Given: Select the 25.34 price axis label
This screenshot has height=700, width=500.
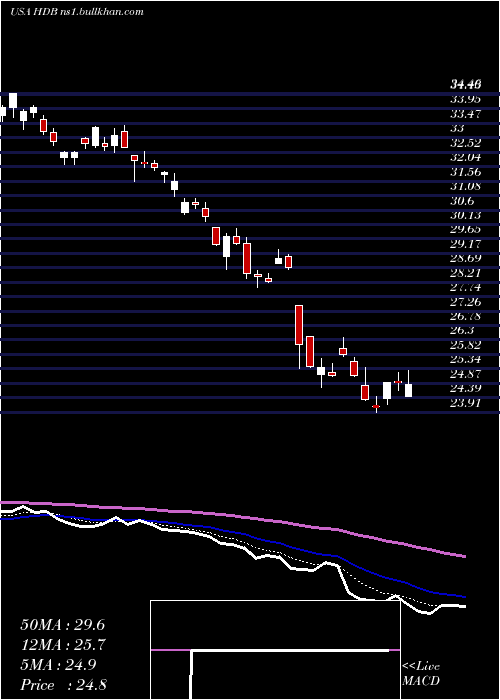Looking at the screenshot, I should [x=465, y=360].
